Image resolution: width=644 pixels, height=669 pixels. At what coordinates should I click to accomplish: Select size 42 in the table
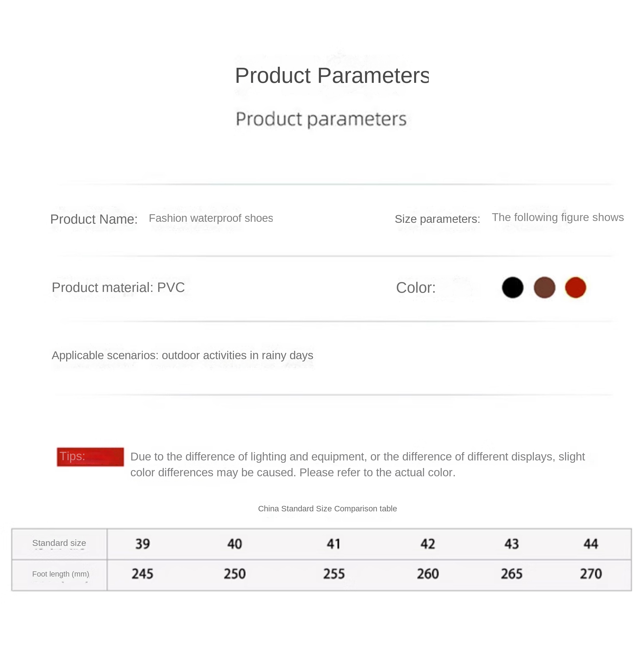[427, 544]
